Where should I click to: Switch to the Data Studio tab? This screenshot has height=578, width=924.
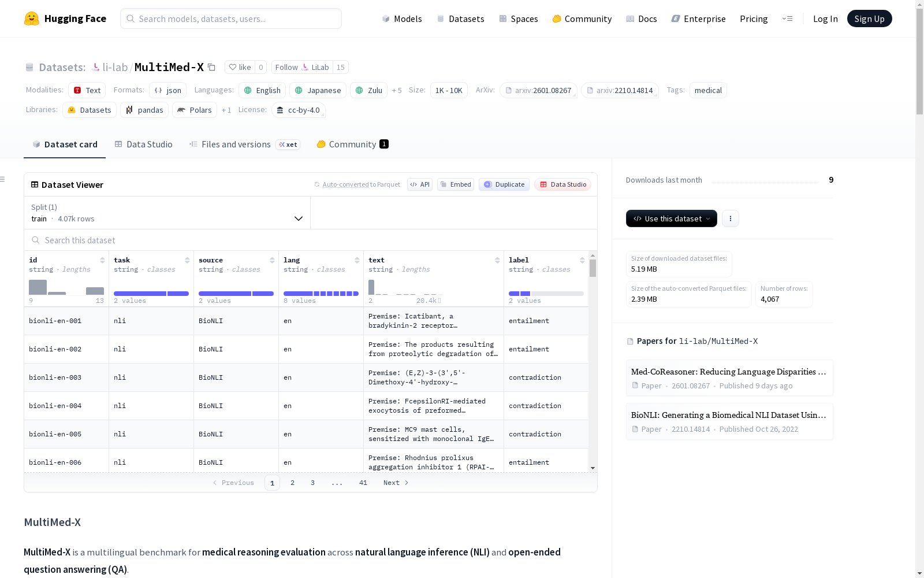(x=143, y=144)
